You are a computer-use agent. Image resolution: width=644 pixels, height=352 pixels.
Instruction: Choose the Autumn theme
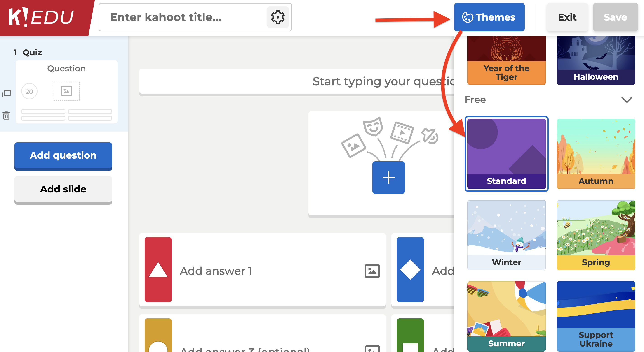(x=596, y=153)
